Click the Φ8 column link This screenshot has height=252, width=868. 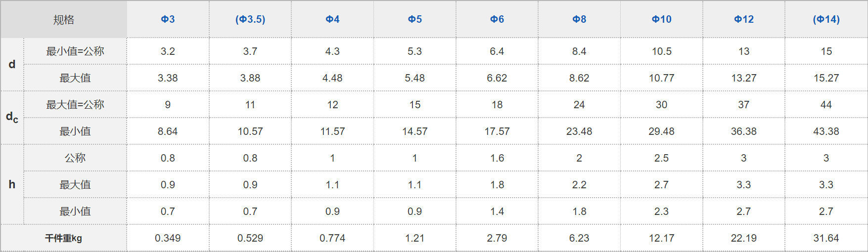pyautogui.click(x=579, y=19)
